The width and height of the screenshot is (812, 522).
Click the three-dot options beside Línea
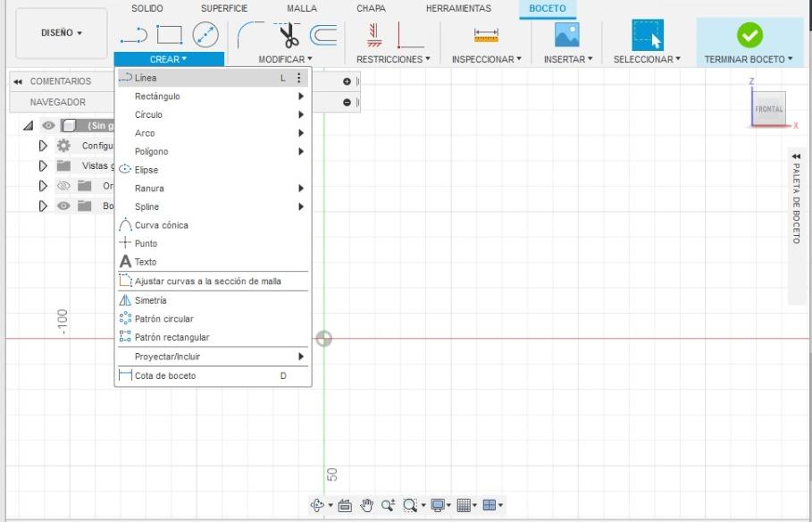[298, 78]
